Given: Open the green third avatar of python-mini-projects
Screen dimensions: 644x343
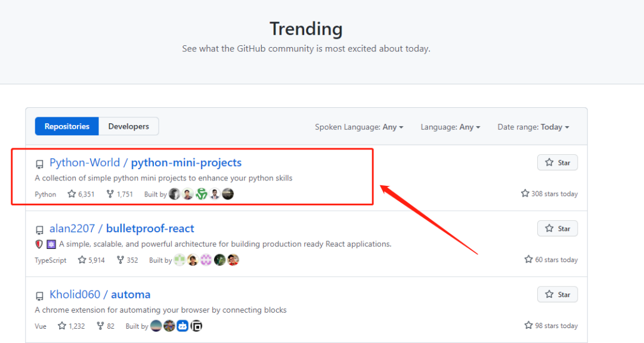Looking at the screenshot, I should [x=202, y=194].
